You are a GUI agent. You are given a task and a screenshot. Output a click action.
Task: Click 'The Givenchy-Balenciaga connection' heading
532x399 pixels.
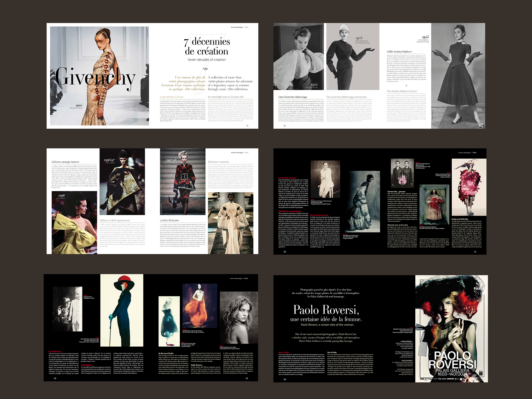[346, 97]
